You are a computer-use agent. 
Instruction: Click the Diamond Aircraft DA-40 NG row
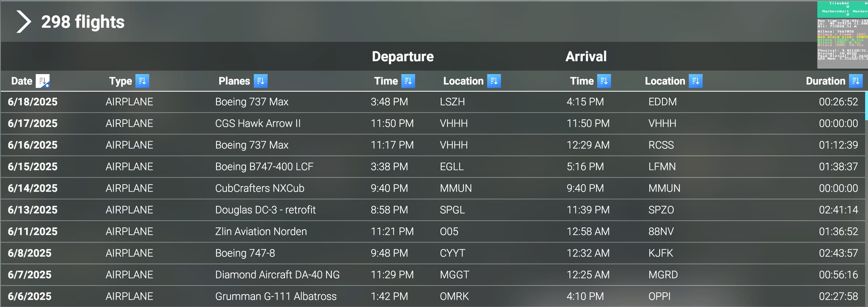click(x=433, y=274)
